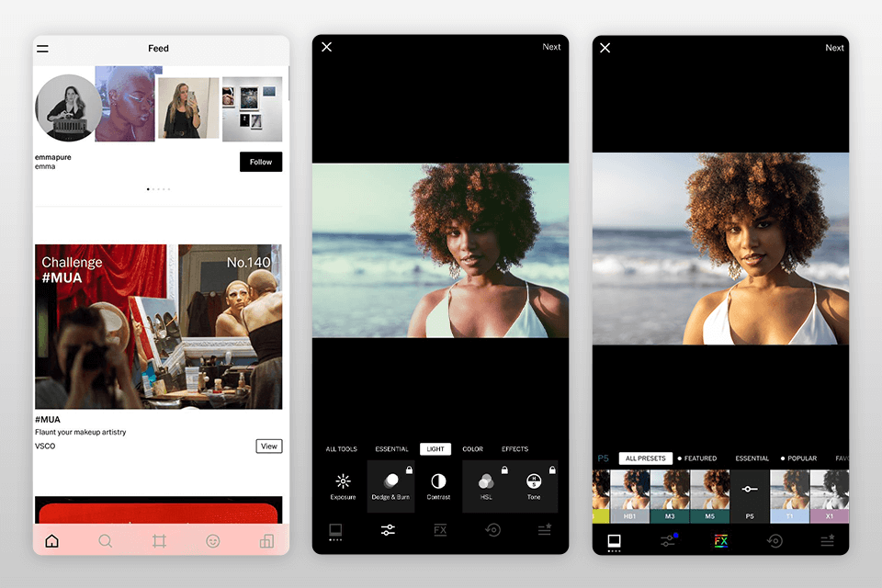
Task: Switch to POPULAR presets tab
Action: [x=798, y=458]
